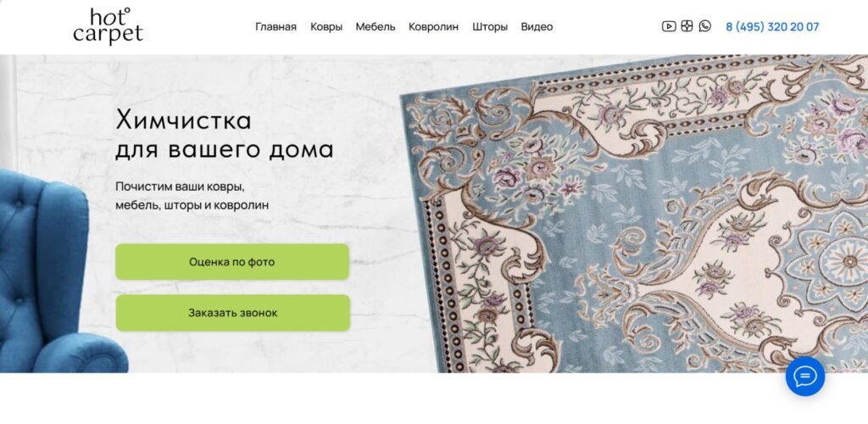Click the blue ornate carpet image
Image resolution: width=868 pixels, height=424 pixels.
634,214
